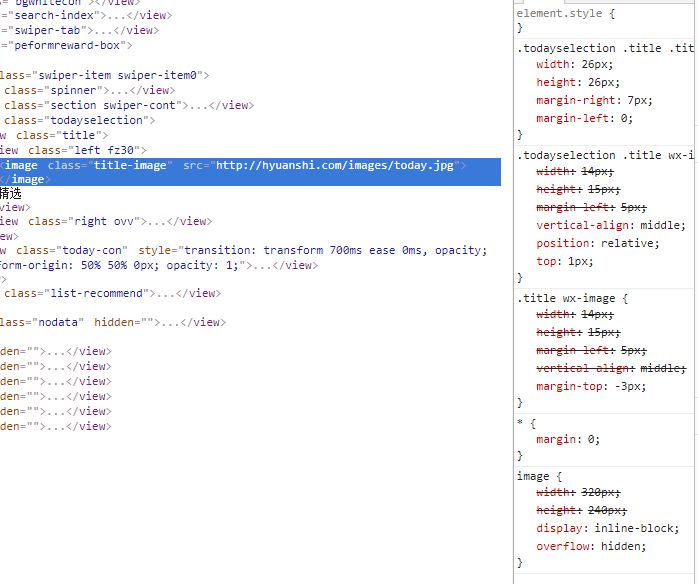698x584 pixels.
Task: Select the highlighted title-image element row
Action: coord(250,172)
